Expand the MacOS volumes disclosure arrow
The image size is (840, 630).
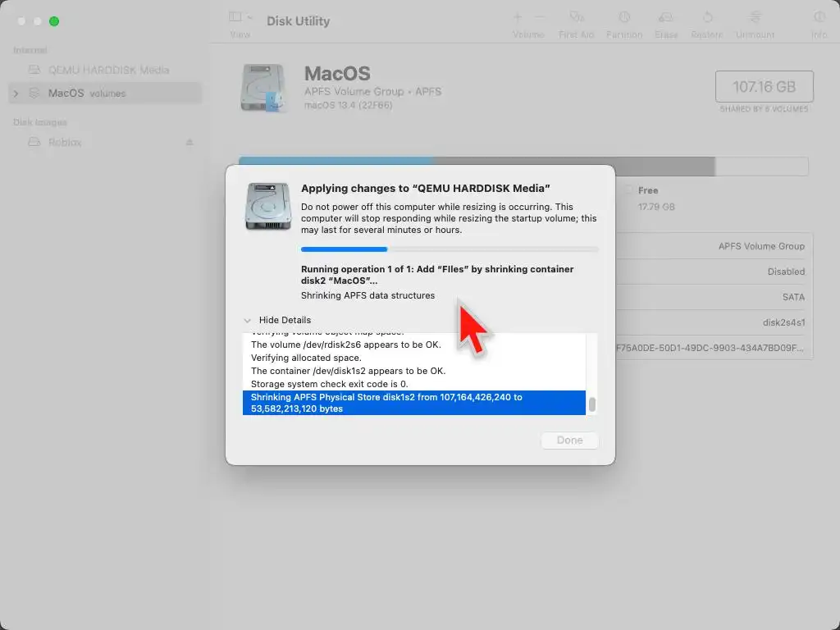coord(16,94)
